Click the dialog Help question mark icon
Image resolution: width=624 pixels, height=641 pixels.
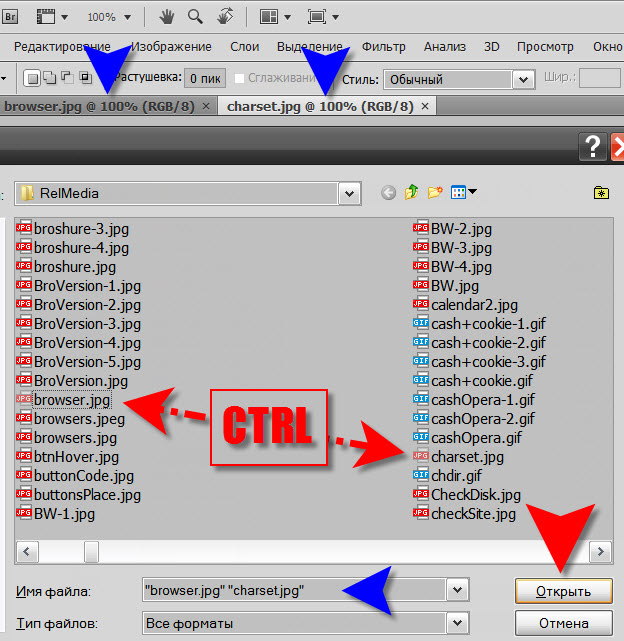(593, 146)
